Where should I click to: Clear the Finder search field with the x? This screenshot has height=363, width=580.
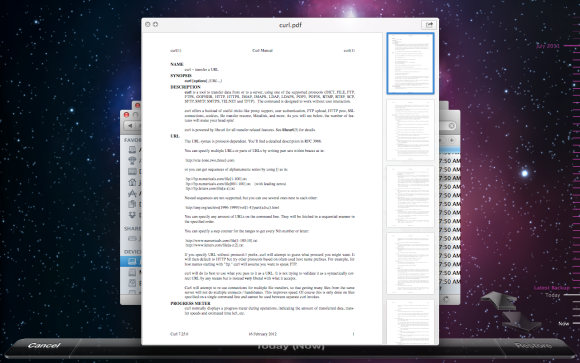pyautogui.click(x=451, y=126)
